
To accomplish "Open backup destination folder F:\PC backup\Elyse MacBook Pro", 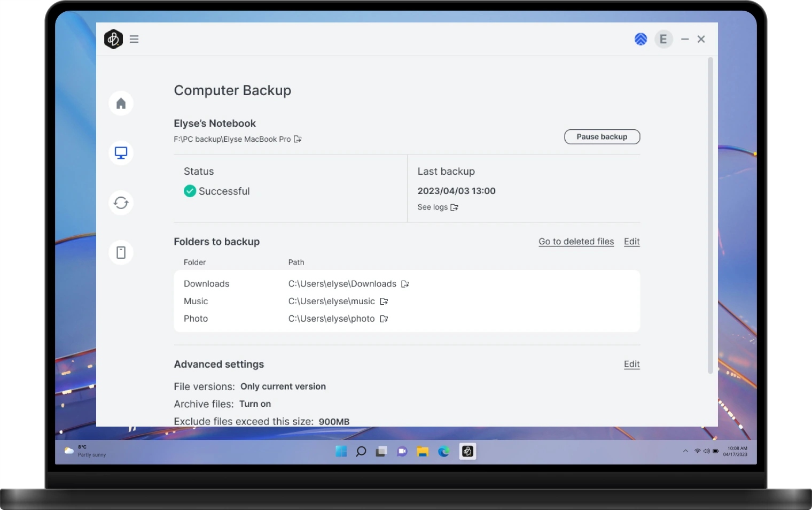I will coord(298,139).
